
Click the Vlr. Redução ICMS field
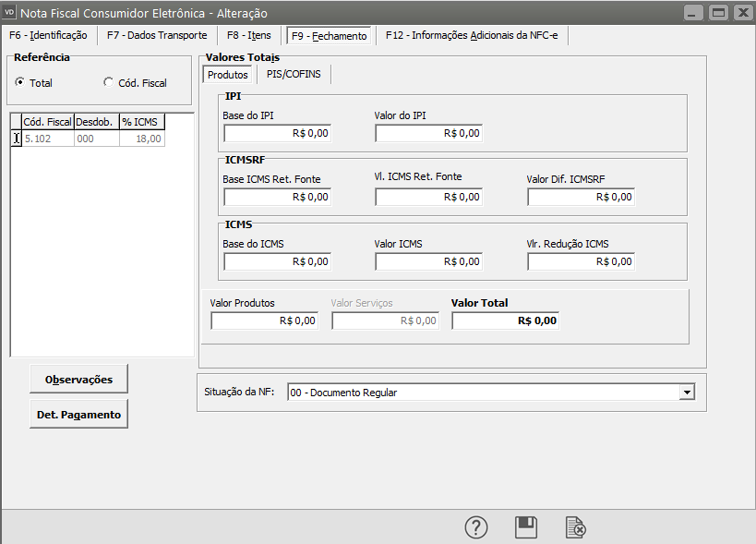coord(581,261)
